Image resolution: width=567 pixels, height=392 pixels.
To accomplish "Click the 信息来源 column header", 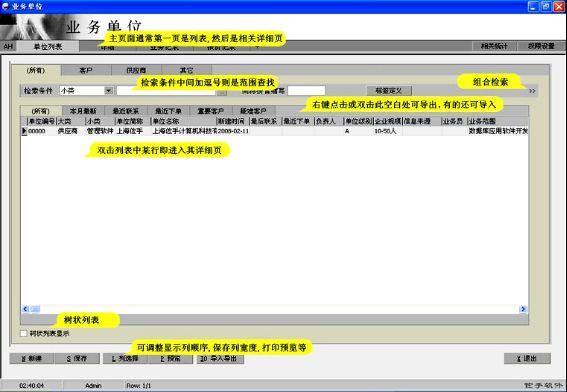I will click(x=422, y=121).
